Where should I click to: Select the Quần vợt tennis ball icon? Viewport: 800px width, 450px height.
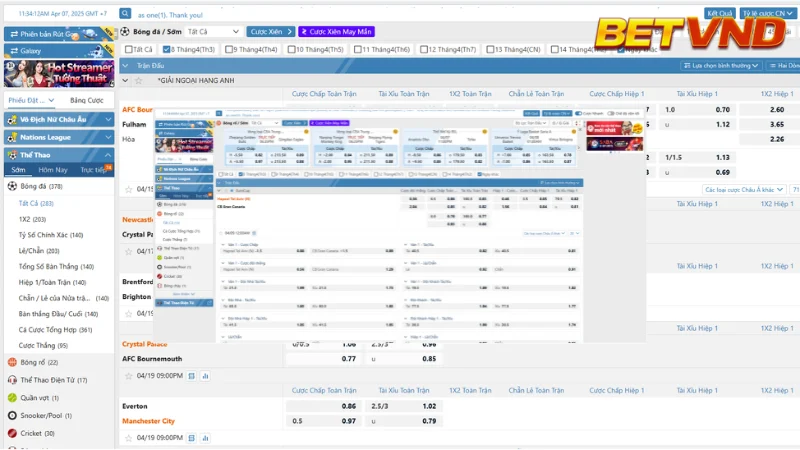(x=12, y=397)
